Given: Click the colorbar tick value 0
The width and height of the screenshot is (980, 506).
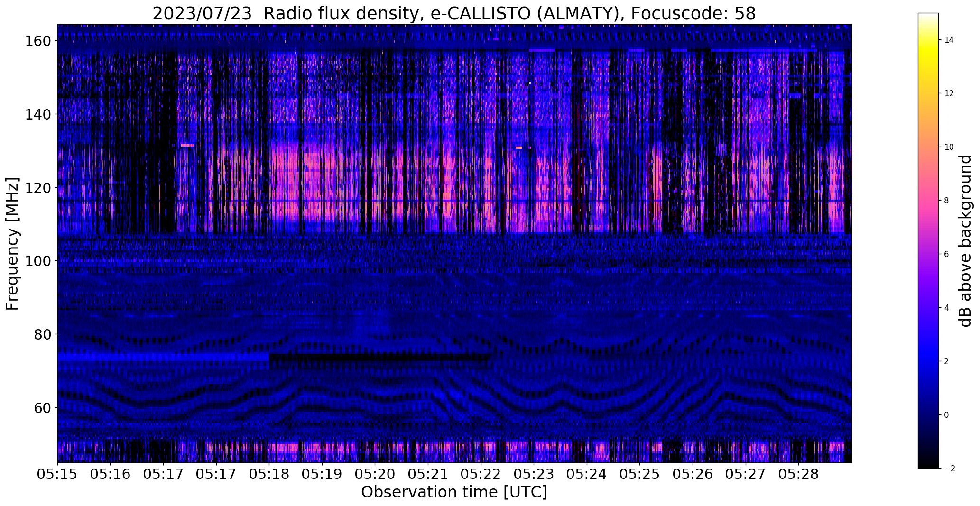Looking at the screenshot, I should (x=946, y=415).
